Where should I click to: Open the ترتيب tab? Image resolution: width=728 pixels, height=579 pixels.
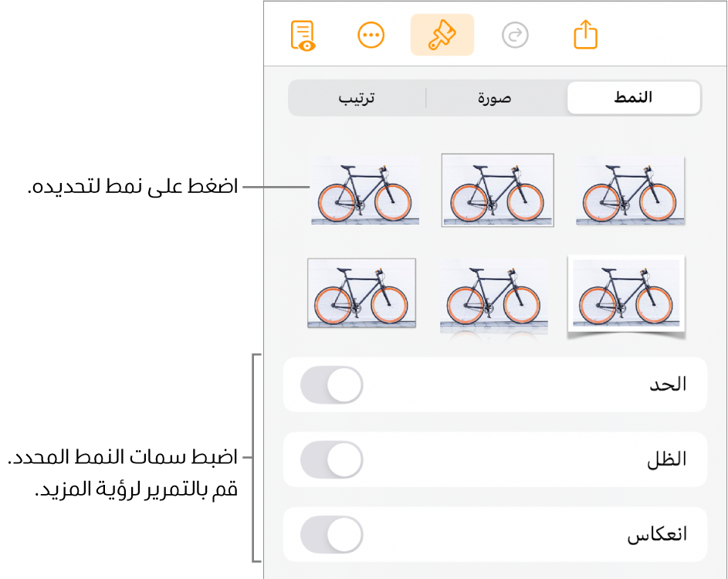coord(357,98)
